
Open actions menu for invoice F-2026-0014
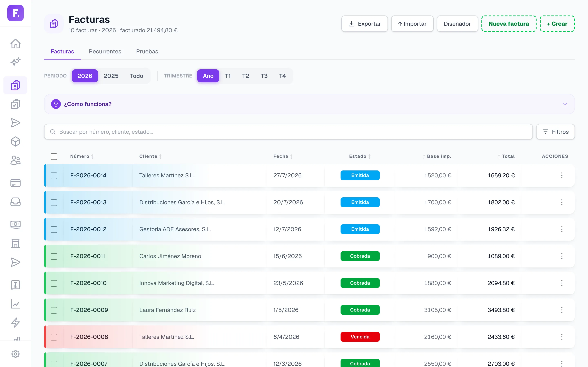point(561,175)
